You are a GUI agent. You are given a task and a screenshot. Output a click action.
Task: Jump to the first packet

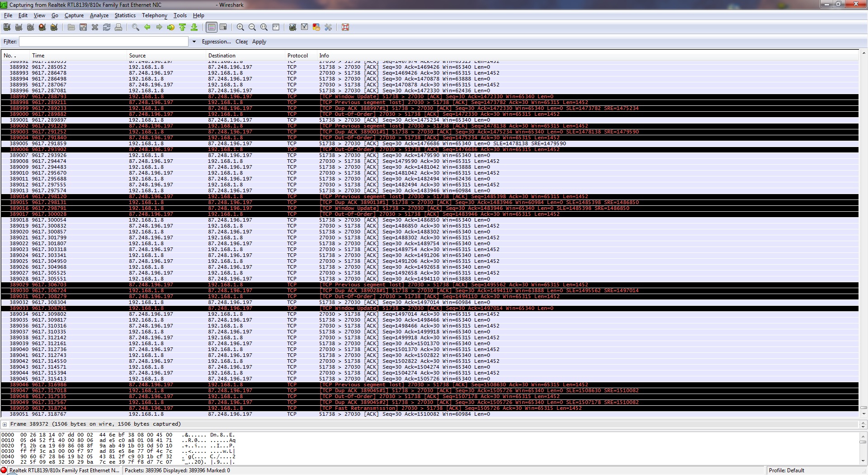tap(183, 28)
